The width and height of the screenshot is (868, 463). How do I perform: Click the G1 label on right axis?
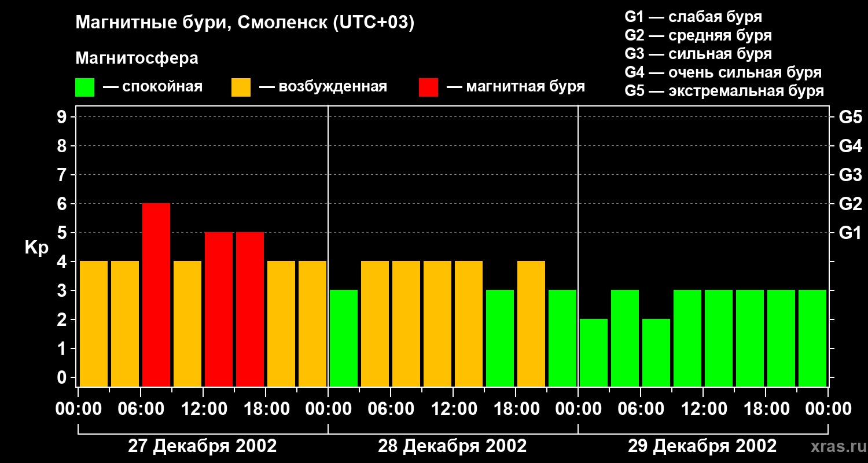point(850,233)
